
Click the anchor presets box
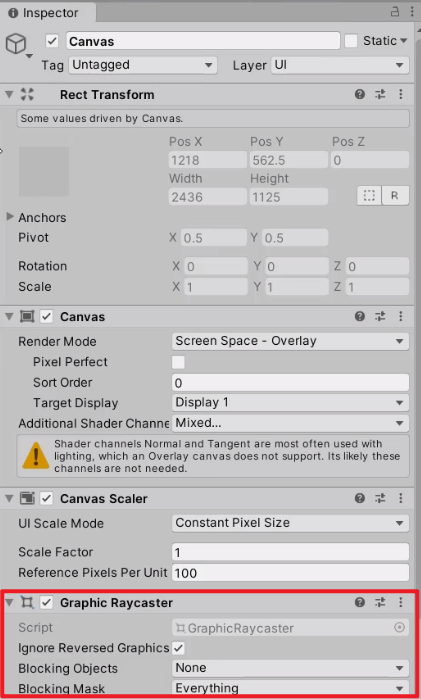44,171
